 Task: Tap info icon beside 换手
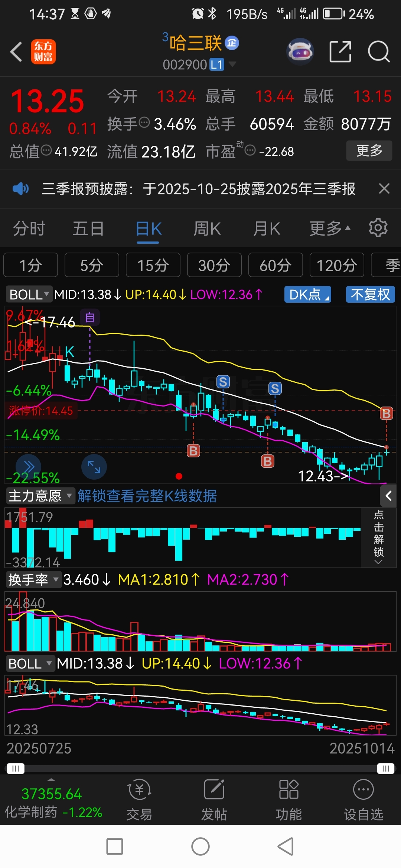click(144, 122)
